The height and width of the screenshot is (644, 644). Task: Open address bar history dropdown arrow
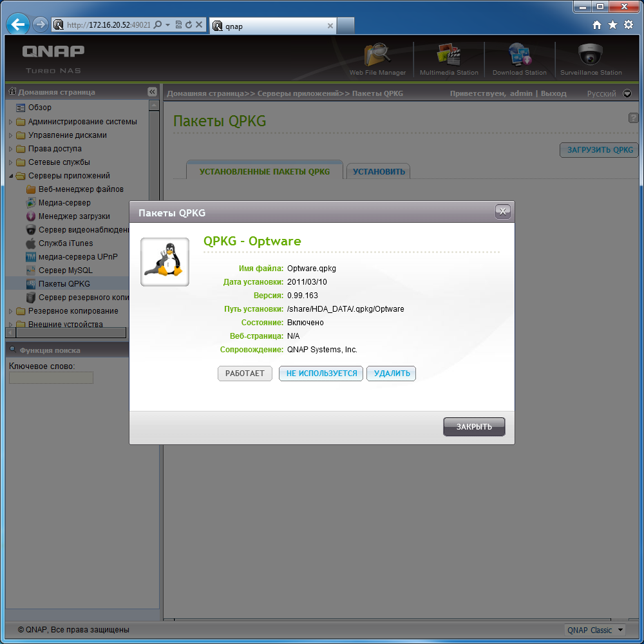pyautogui.click(x=167, y=25)
